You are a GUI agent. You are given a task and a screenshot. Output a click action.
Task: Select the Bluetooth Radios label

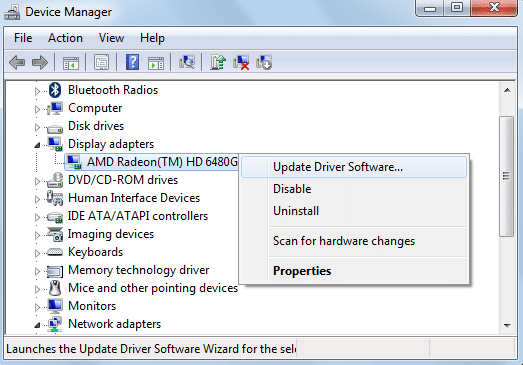point(113,90)
